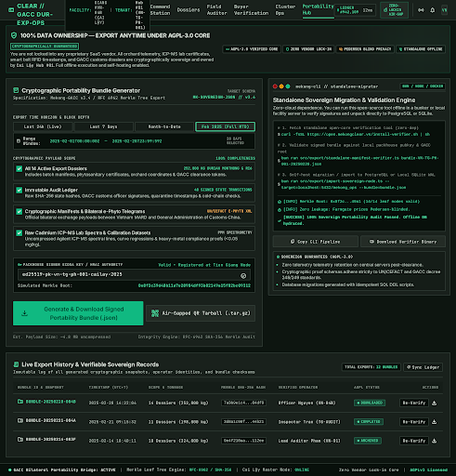Click the Total Exports bundles counter
The width and height of the screenshot is (456, 476).
371,367
